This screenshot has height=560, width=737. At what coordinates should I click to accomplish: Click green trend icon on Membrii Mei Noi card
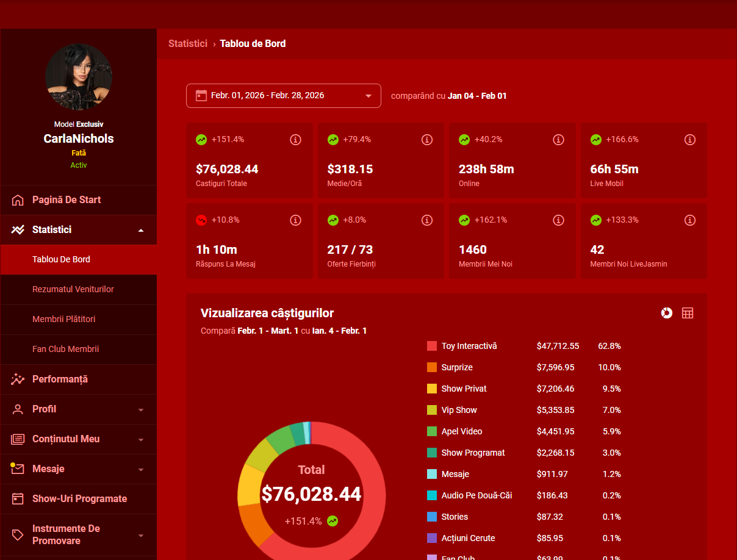coord(464,220)
